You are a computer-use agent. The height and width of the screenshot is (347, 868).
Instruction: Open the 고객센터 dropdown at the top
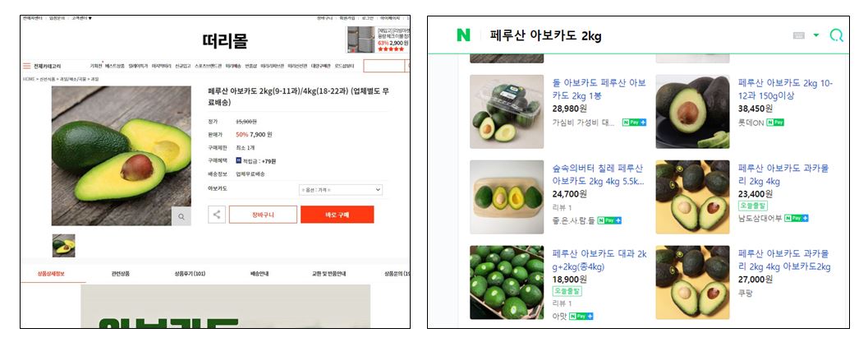point(81,18)
